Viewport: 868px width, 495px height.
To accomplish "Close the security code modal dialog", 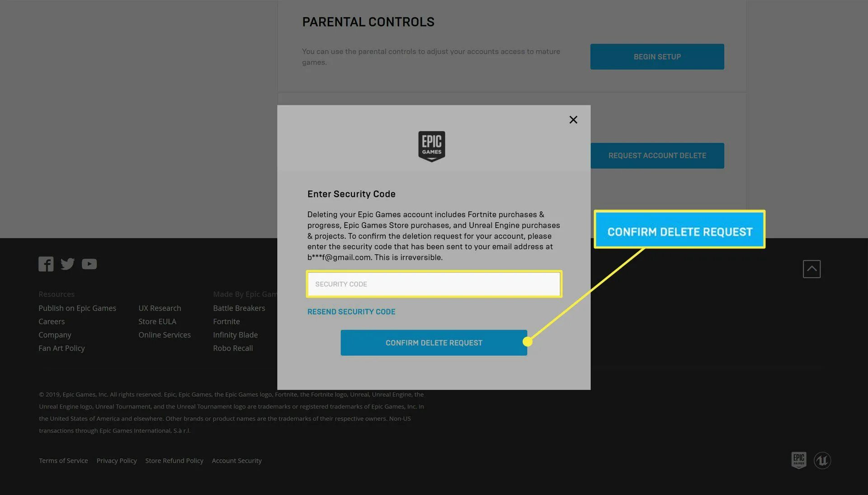I will pos(572,120).
